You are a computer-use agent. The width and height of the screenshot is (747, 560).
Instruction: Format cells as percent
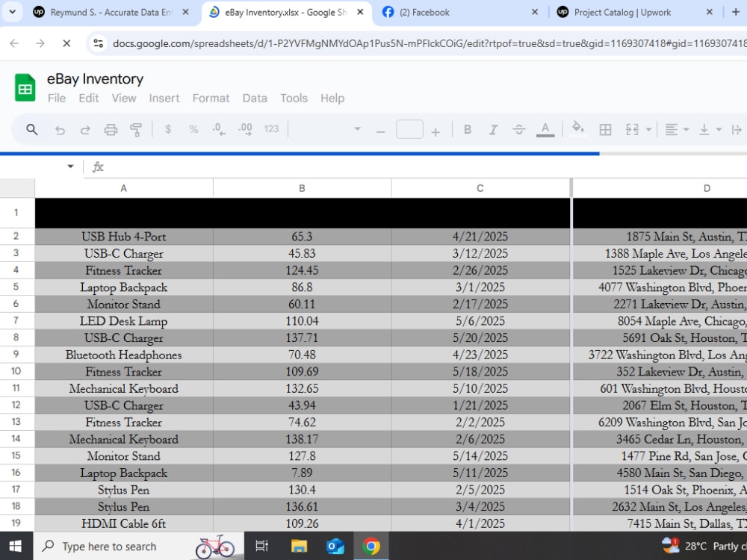click(x=193, y=129)
